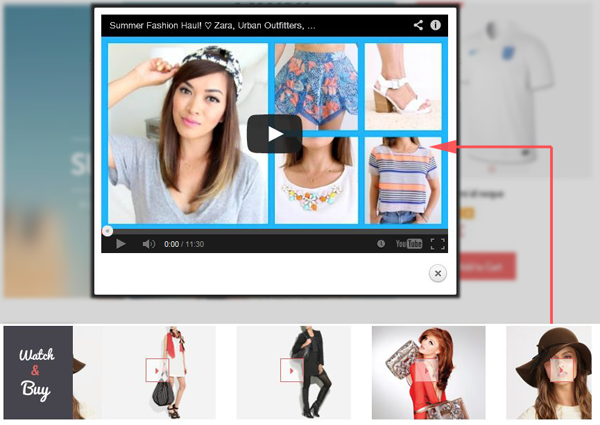Click the Watch Later clock icon
600x425 pixels.
point(381,244)
